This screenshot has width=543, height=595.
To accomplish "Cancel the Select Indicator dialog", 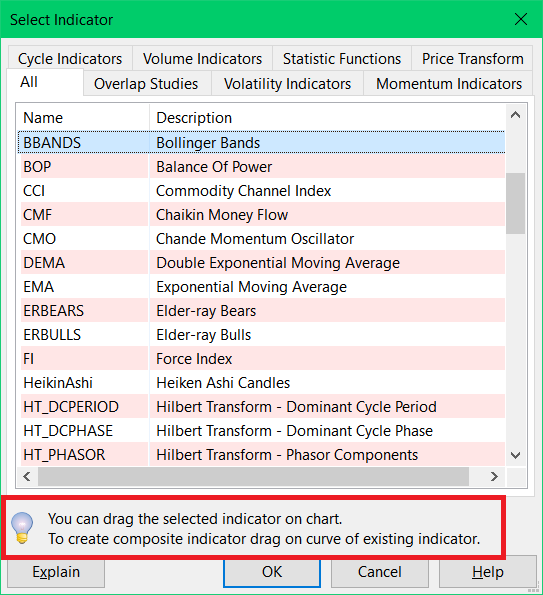I will (x=379, y=572).
